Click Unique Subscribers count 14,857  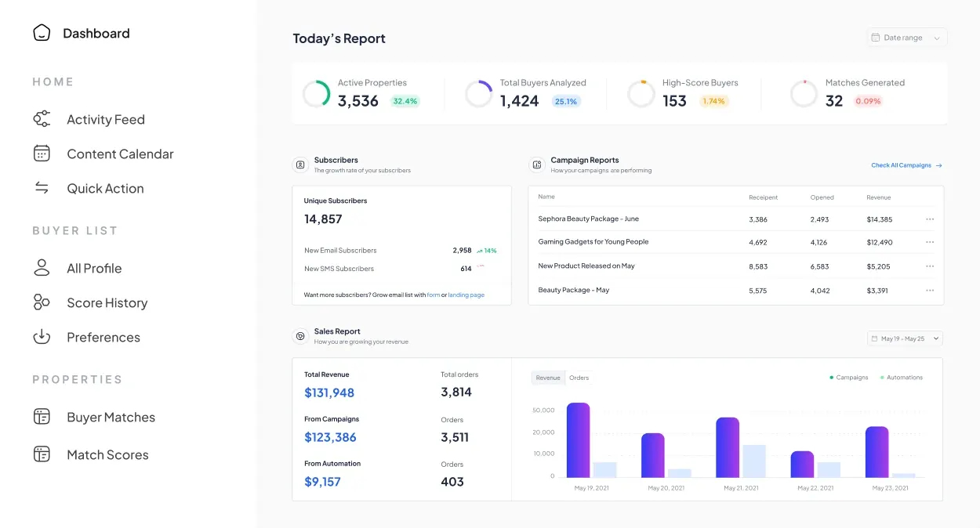pyautogui.click(x=323, y=219)
